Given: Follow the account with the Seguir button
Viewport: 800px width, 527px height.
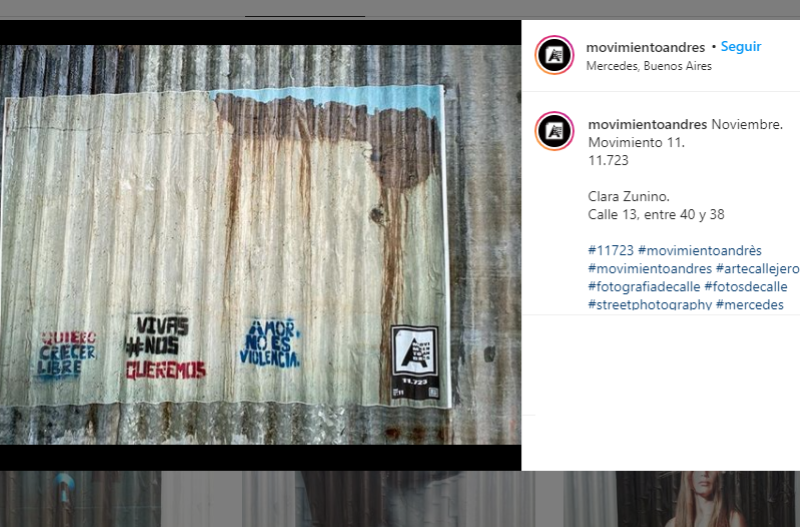Looking at the screenshot, I should [x=741, y=46].
